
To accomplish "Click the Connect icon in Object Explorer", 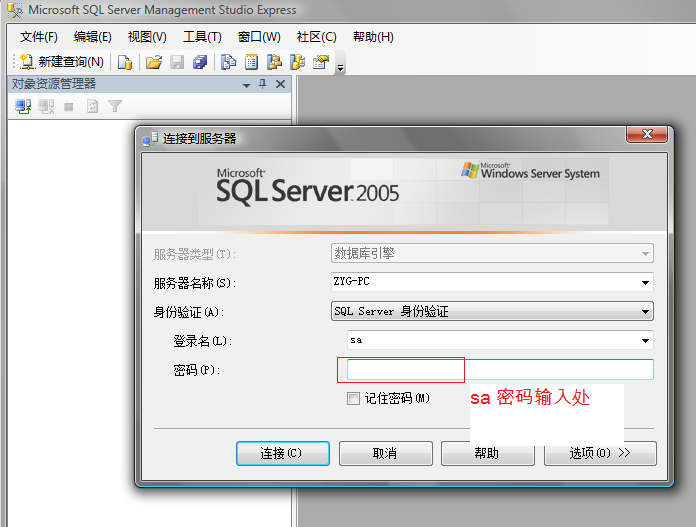I will click(x=23, y=107).
